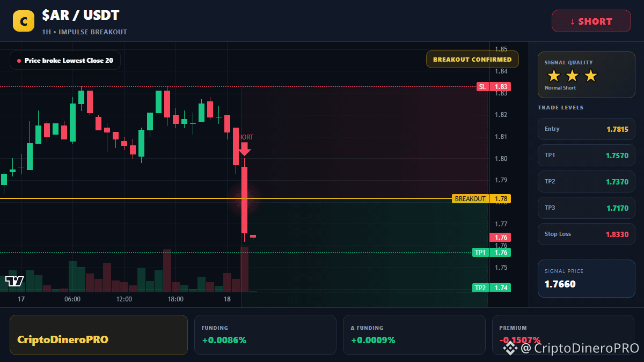Click the Premium -0.1507% card
Screen dimensions: 644x362
[563, 335]
